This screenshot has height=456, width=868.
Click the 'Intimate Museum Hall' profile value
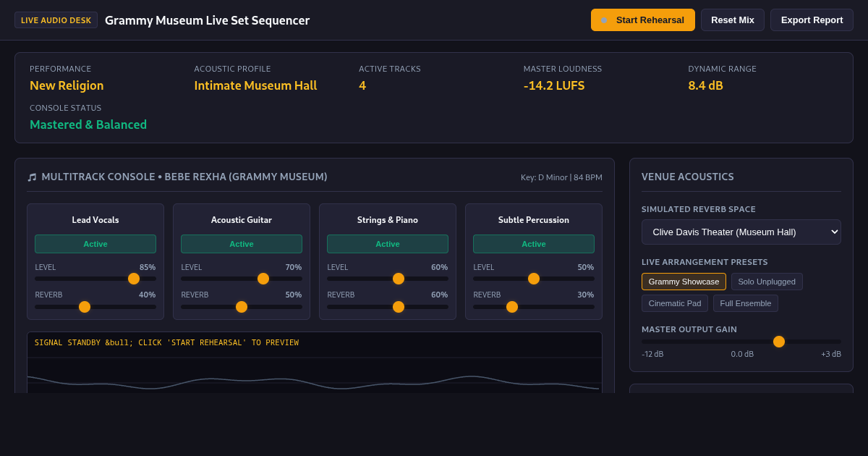click(x=255, y=85)
